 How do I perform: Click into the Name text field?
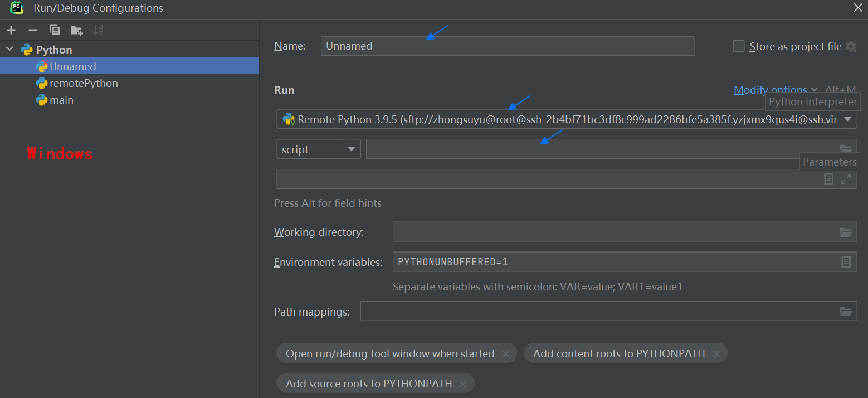507,46
